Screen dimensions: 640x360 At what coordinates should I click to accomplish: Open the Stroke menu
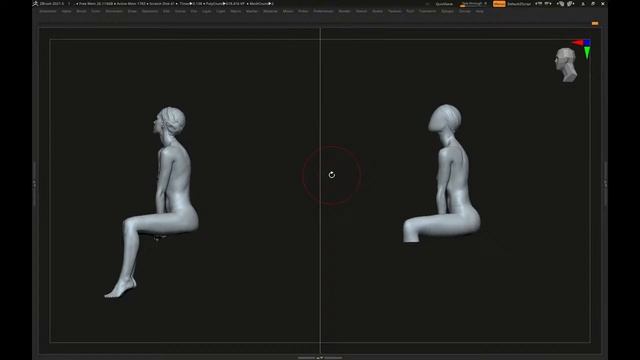pos(378,11)
